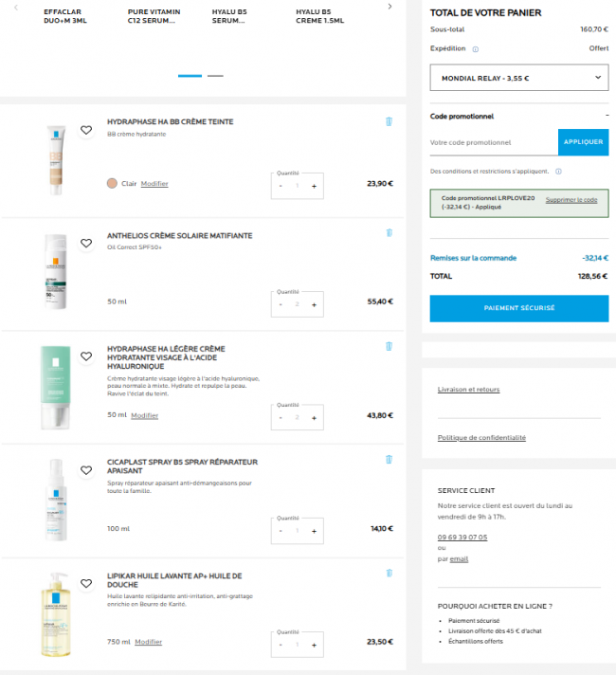The width and height of the screenshot is (616, 675).
Task: Click the Expédition info icon
Action: 475,49
